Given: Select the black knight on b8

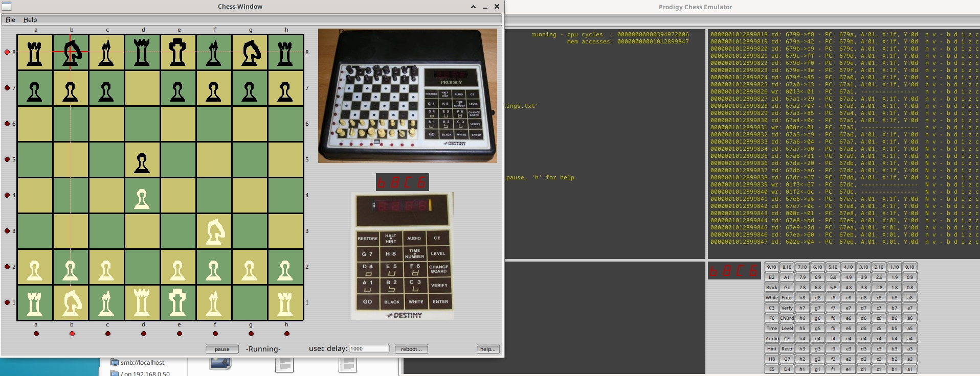Looking at the screenshot, I should tap(71, 53).
